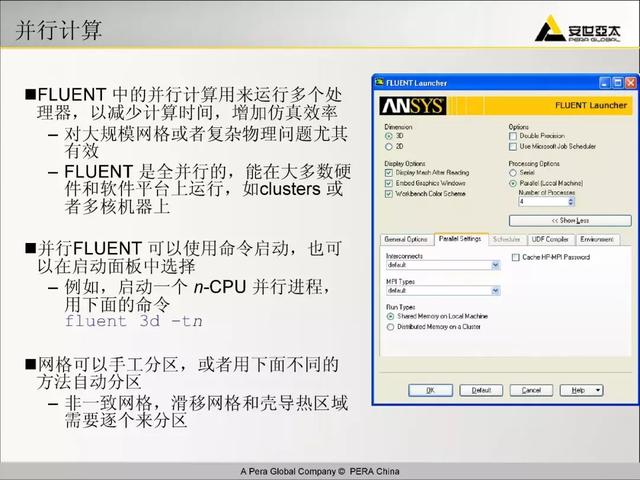Check Cache HP-MPI Password
This screenshot has height=480, width=640.
516,258
